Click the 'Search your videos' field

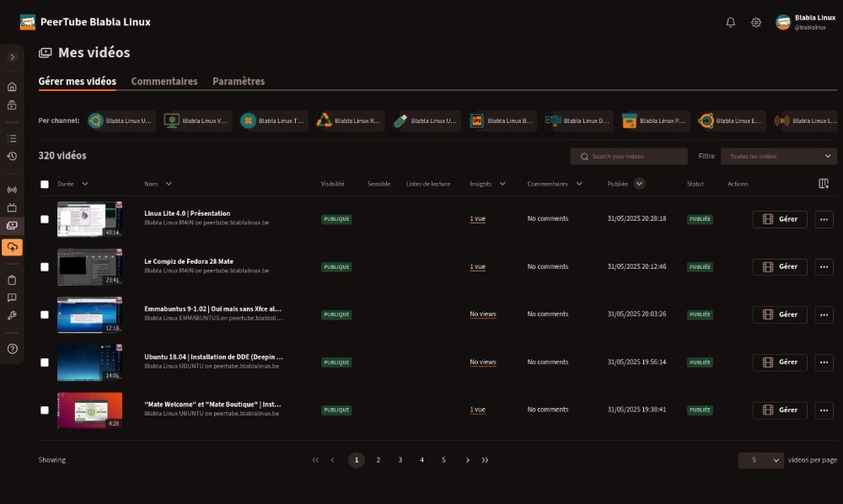632,157
